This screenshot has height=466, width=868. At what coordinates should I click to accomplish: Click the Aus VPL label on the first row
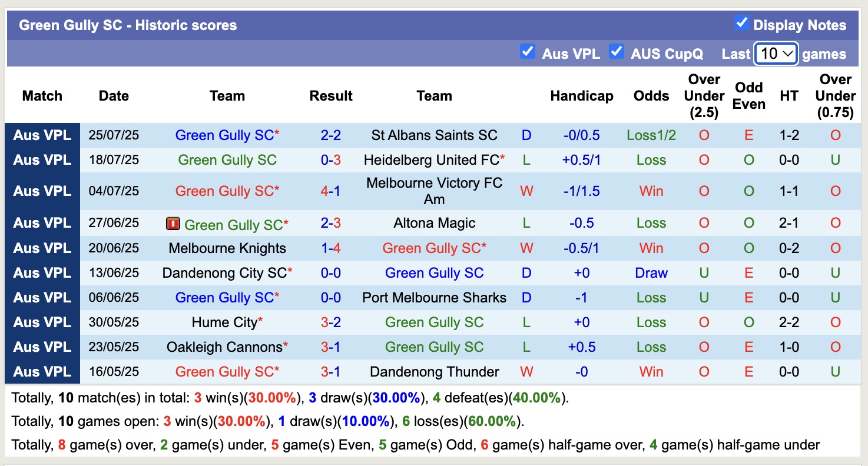41,135
